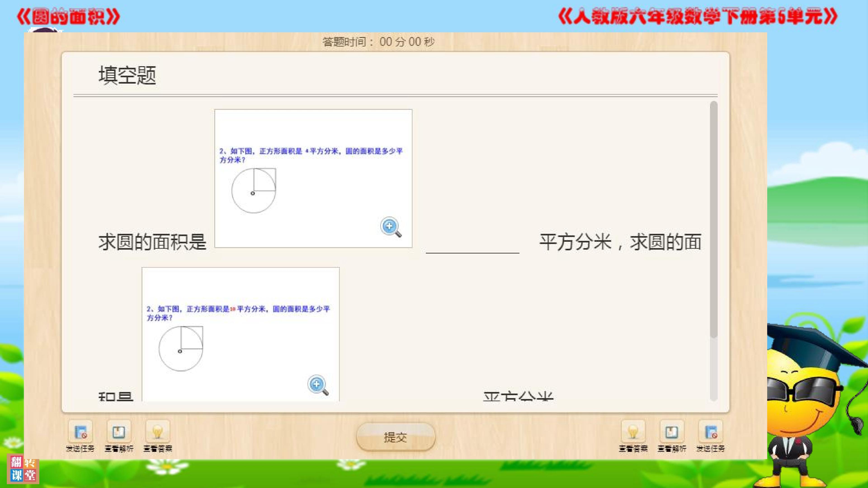Click the 填空题 heading
This screenshot has width=868, height=488.
(x=127, y=75)
